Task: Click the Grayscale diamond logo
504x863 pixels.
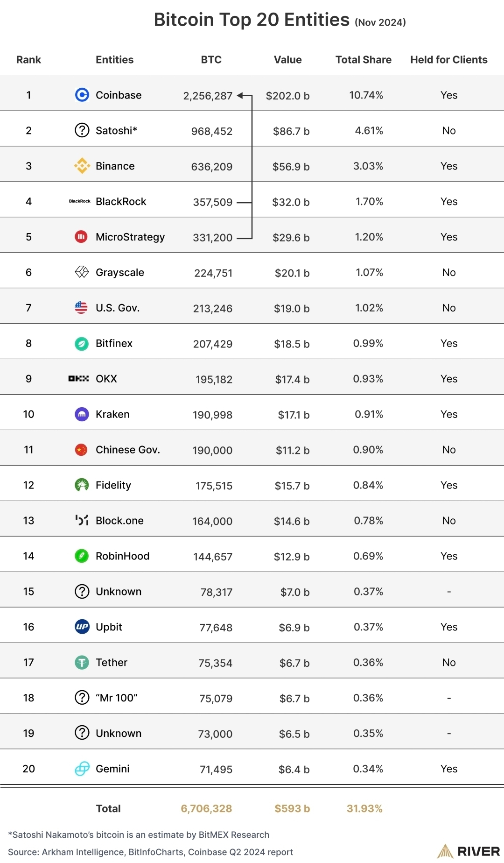Action: tap(82, 272)
